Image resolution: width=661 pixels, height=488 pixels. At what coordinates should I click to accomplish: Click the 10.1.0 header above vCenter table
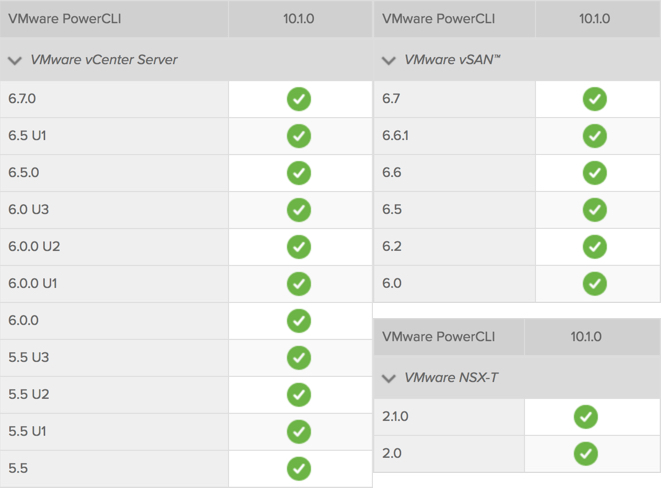[x=299, y=18]
